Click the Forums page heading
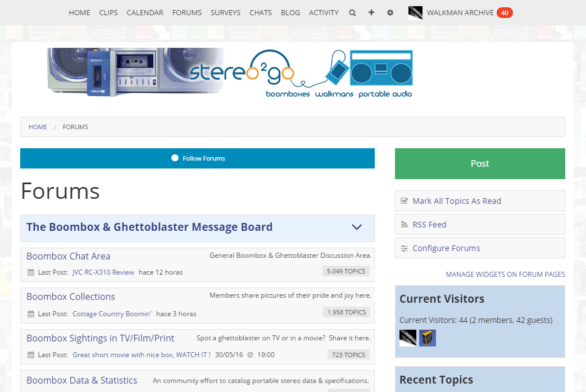The height and width of the screenshot is (392, 586). 60,192
